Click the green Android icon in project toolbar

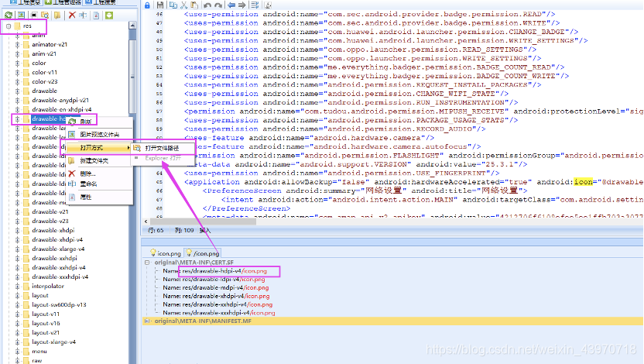[x=109, y=15]
